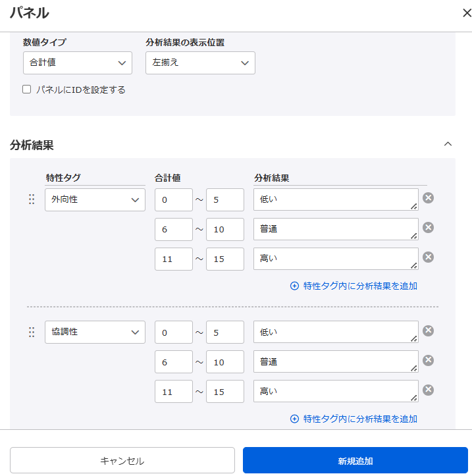Remove the 外向性 普通 result row

428,228
